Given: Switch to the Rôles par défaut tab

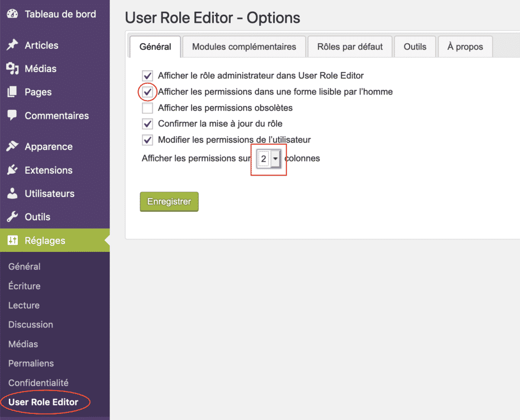Looking at the screenshot, I should 350,46.
